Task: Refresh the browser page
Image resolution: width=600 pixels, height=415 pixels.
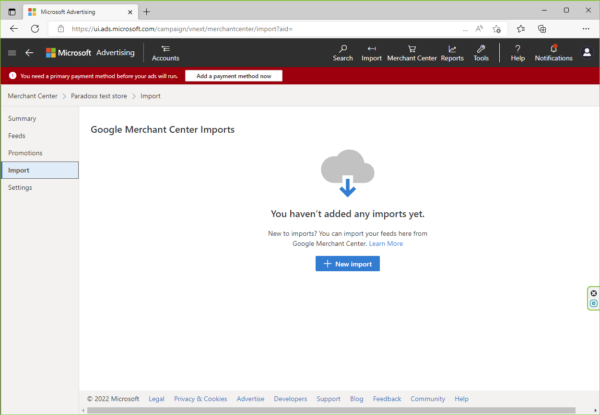Action: click(35, 29)
